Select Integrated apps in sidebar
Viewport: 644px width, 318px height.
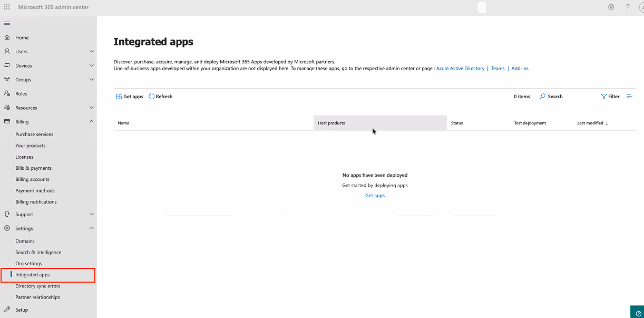(48, 275)
